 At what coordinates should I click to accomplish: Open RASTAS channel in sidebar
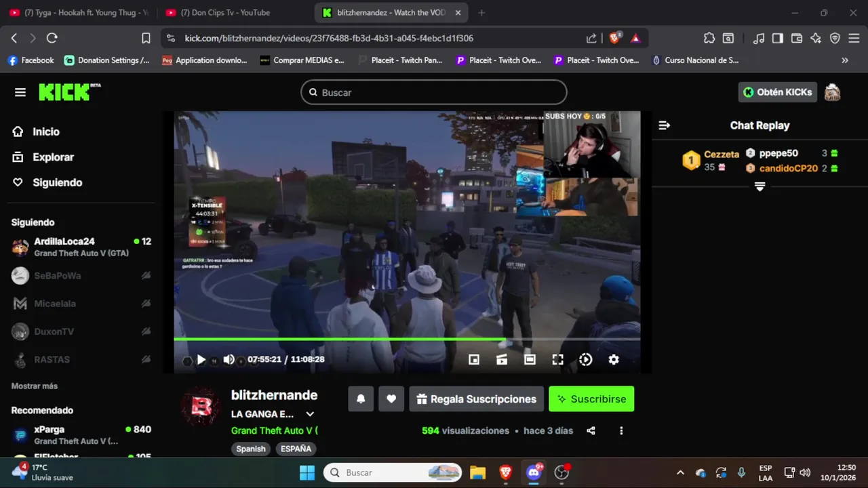click(x=81, y=359)
